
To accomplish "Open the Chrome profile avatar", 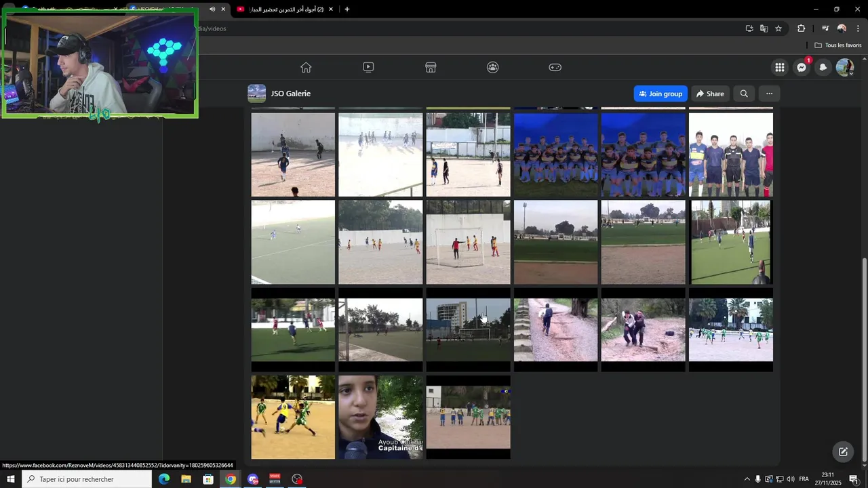I will click(842, 28).
